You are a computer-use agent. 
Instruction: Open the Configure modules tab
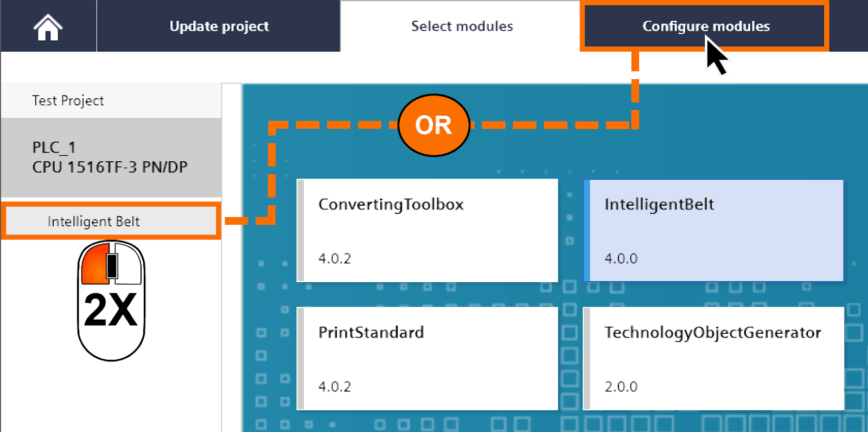pos(705,26)
